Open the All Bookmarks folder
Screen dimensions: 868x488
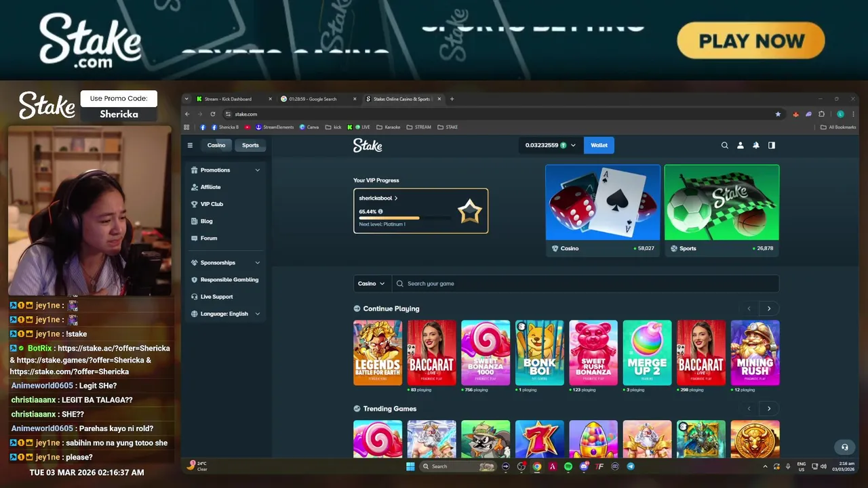838,127
